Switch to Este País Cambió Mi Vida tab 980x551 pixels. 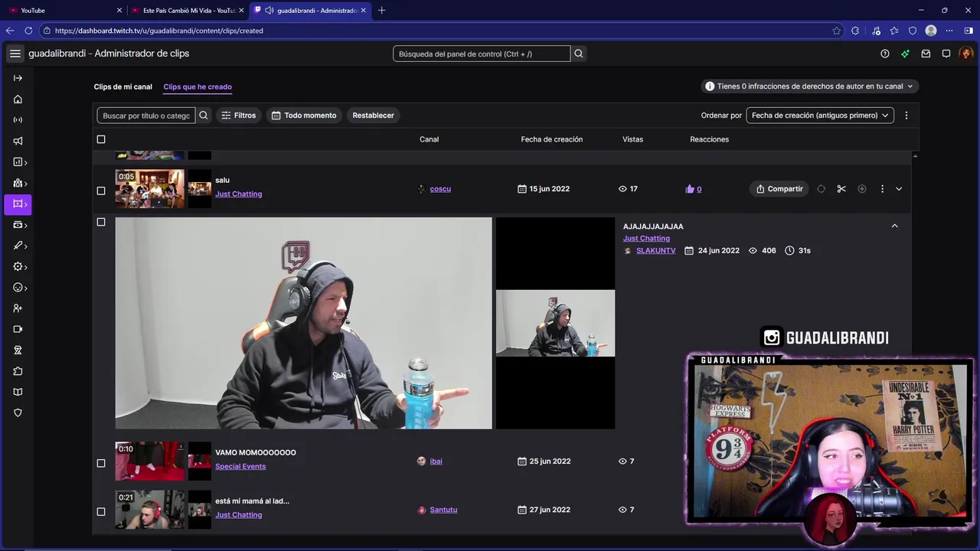[x=188, y=10]
